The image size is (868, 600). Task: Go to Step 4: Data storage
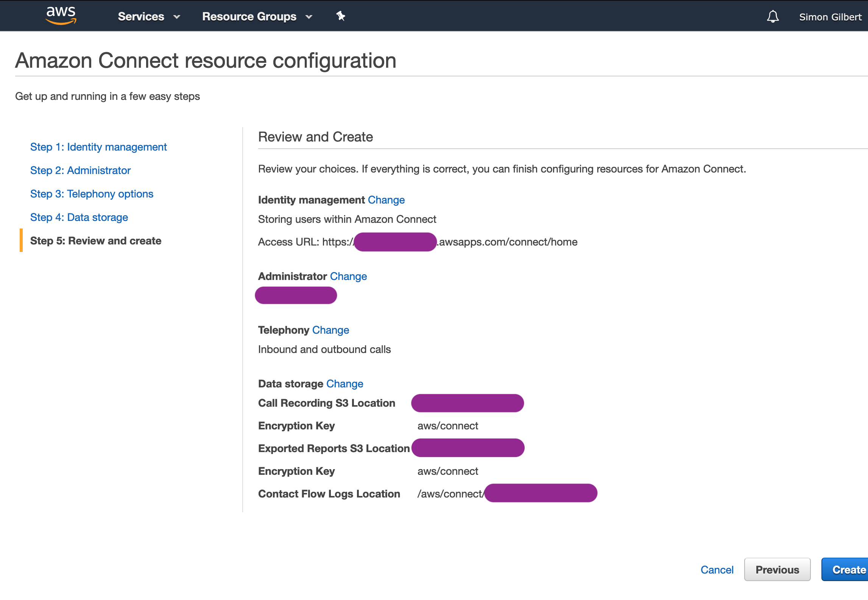point(79,217)
